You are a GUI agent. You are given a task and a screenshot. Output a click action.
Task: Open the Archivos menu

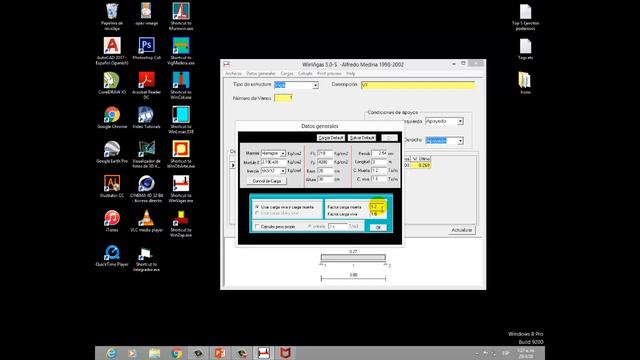tap(233, 73)
